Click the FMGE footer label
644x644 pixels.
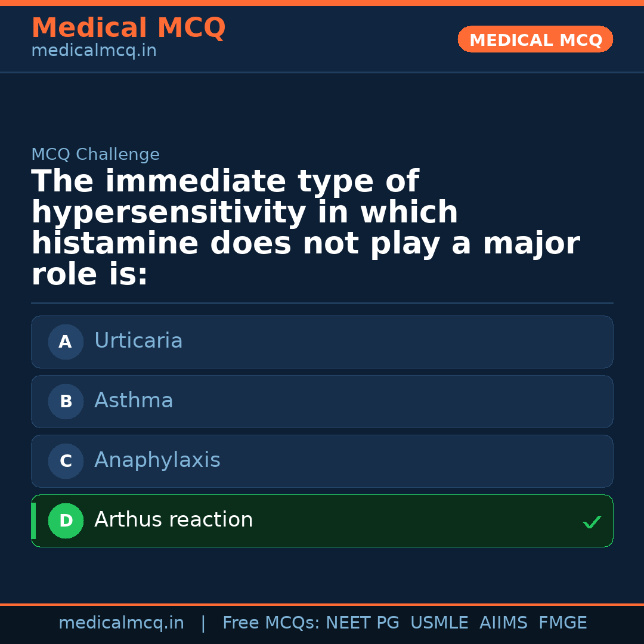(562, 623)
